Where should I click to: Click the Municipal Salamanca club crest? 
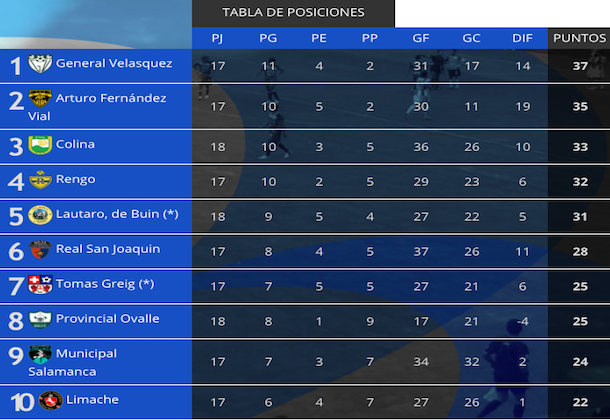tap(40, 354)
